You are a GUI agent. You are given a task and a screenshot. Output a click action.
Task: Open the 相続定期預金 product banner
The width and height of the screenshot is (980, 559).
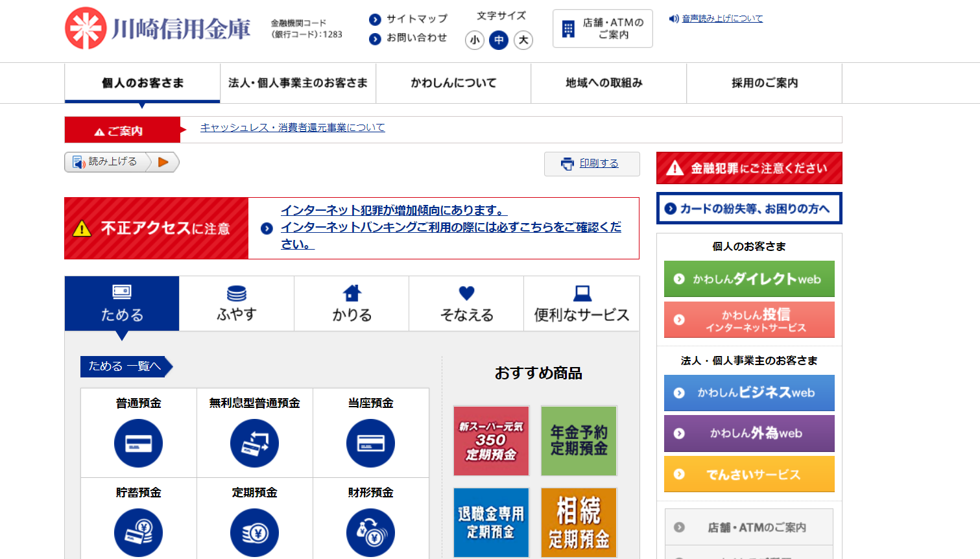[x=579, y=523]
